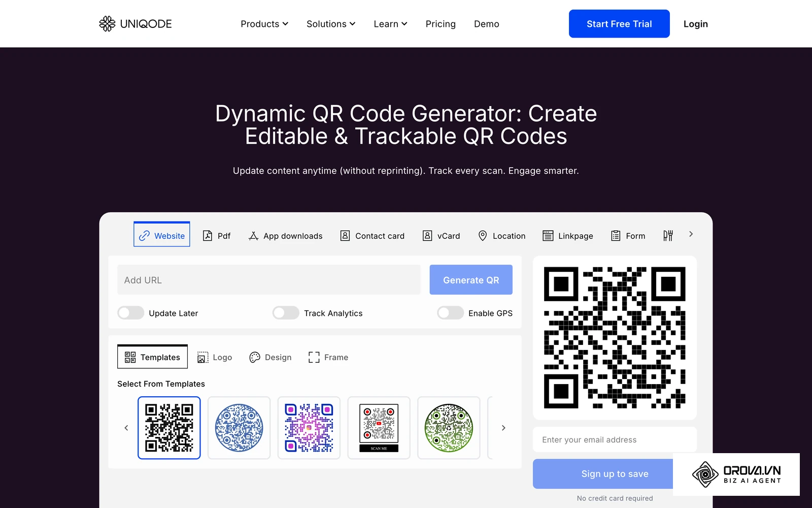Focus the Add URL input field
812x508 pixels.
(x=269, y=280)
